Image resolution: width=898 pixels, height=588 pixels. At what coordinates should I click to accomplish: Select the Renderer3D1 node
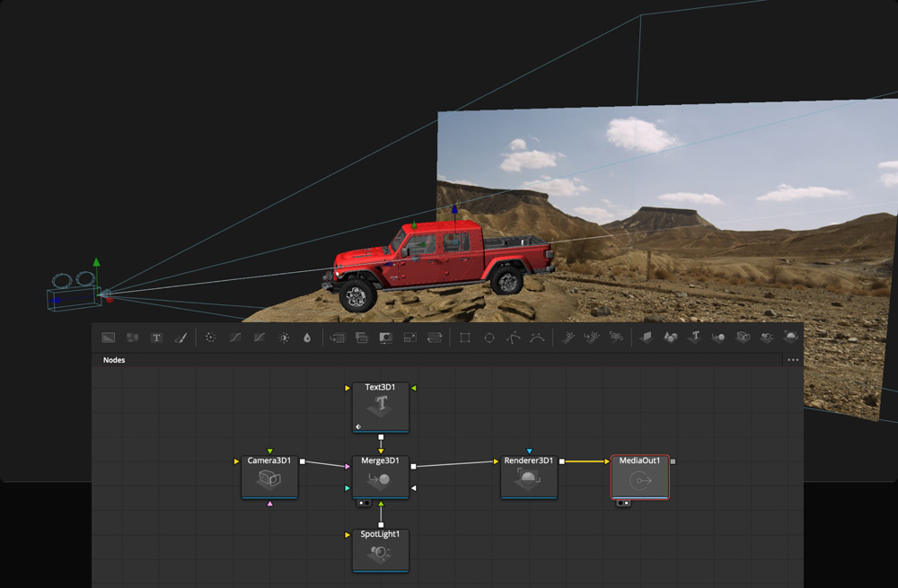point(529,478)
